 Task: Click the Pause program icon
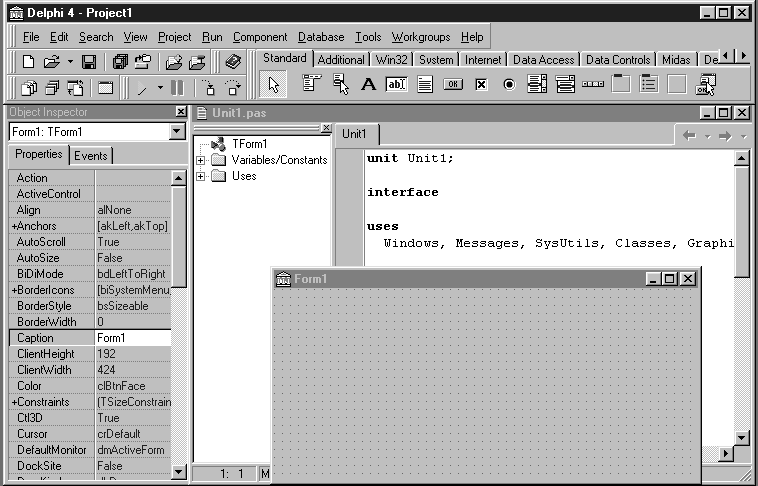[177, 88]
